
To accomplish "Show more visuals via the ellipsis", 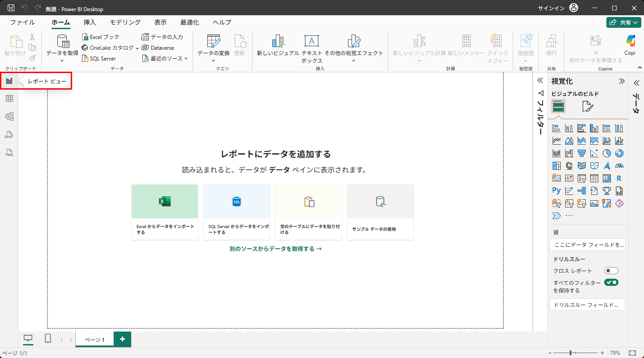I will tap(569, 216).
